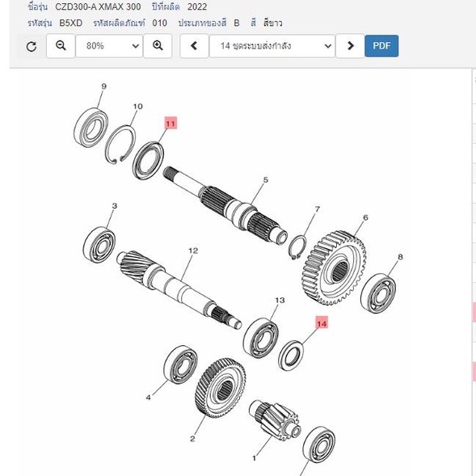
Task: Go to the previous diagram section arrow
Action: tap(194, 46)
